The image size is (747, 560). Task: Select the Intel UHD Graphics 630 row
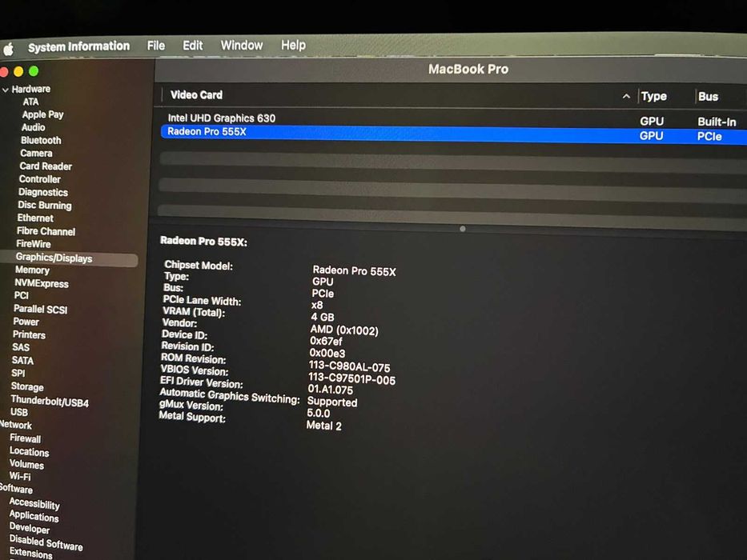point(452,119)
